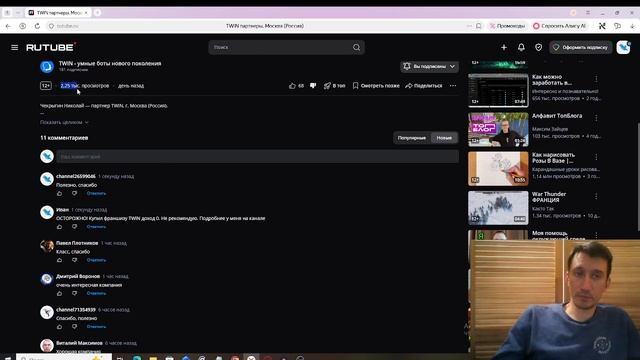
Task: Focus the comment input field
Action: point(258,156)
